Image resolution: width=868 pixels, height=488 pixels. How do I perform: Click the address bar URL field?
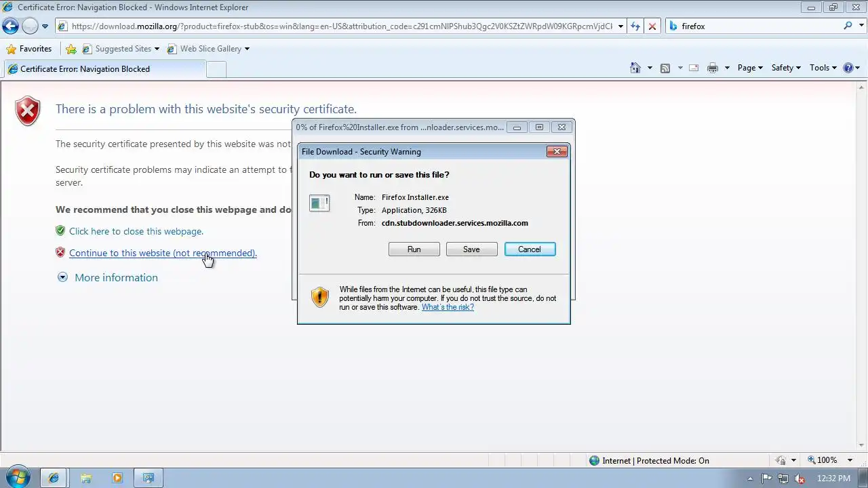(335, 26)
